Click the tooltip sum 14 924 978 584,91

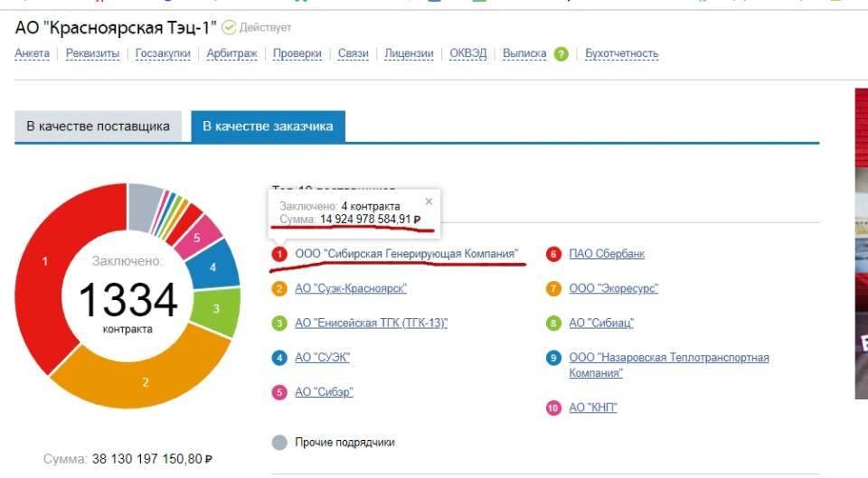tap(371, 220)
